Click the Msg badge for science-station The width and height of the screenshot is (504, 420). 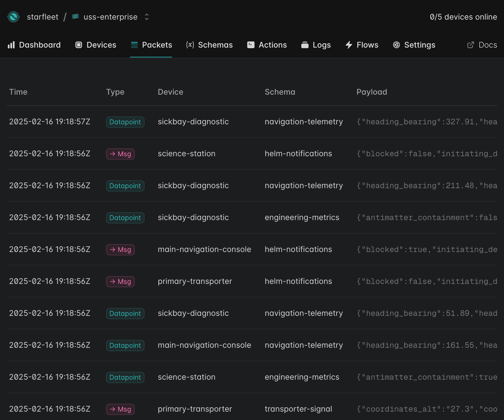click(x=120, y=154)
